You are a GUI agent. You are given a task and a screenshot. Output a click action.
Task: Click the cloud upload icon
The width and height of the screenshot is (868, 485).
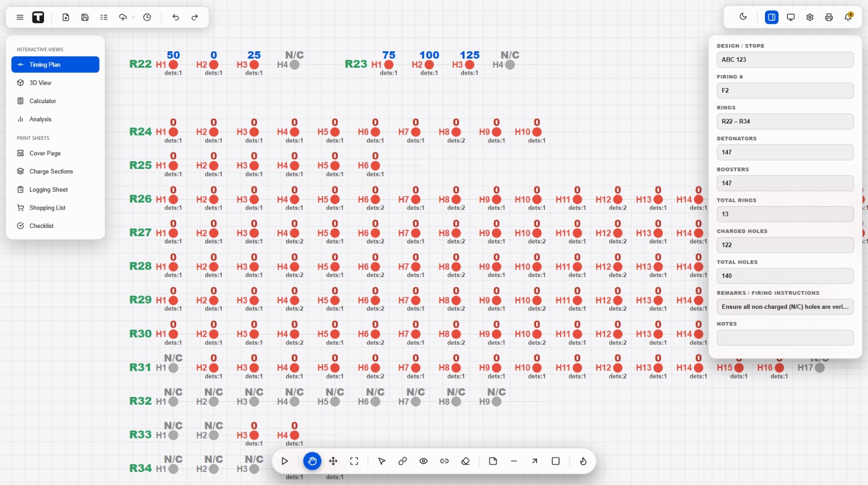[123, 17]
